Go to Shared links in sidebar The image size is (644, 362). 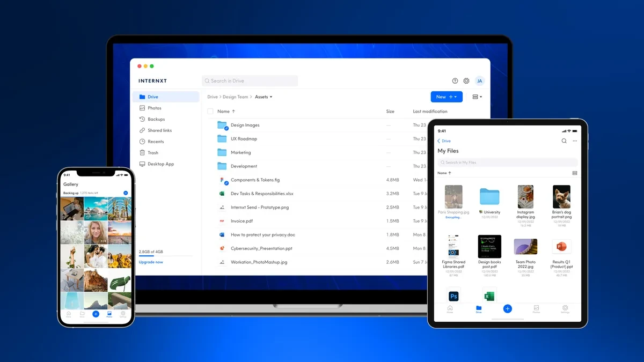159,130
